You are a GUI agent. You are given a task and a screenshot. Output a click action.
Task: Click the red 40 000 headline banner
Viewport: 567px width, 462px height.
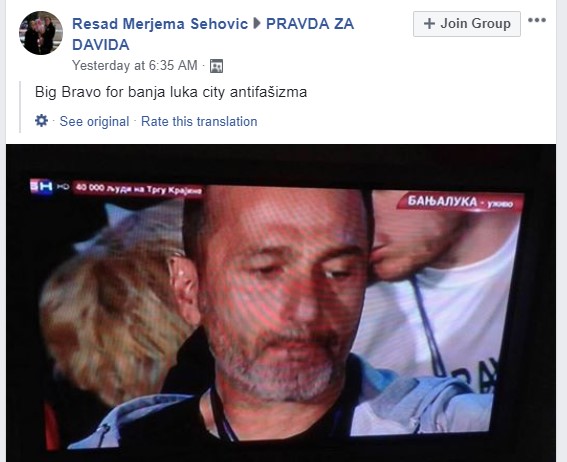tap(138, 189)
